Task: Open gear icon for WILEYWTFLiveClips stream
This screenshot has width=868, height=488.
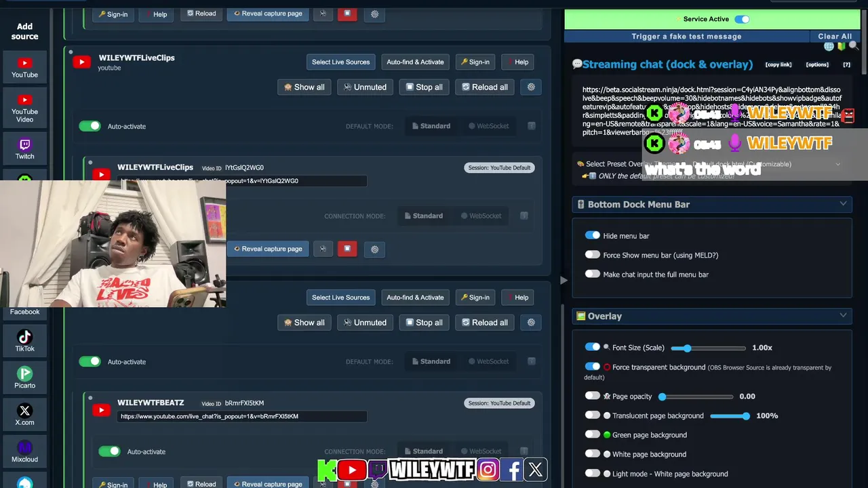Action: point(374,249)
